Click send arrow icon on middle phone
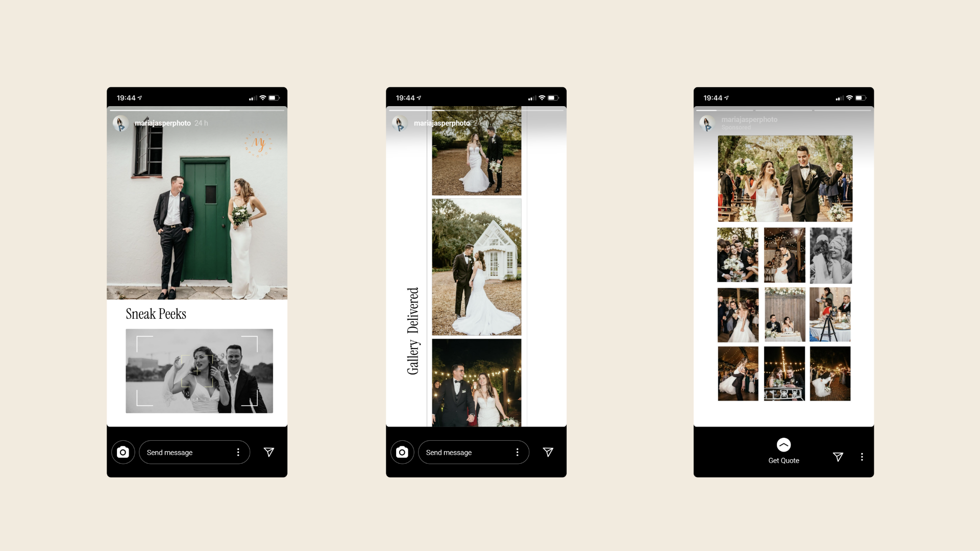The image size is (980, 551). click(x=548, y=452)
